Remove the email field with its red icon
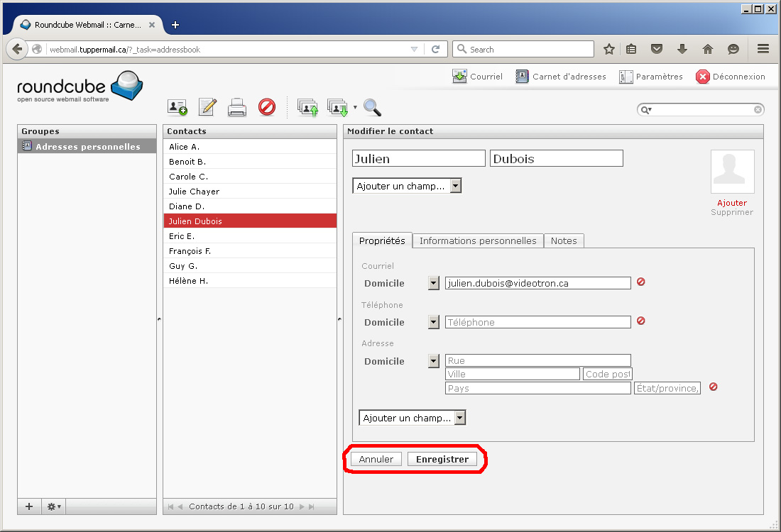The width and height of the screenshot is (781, 532). pos(640,282)
